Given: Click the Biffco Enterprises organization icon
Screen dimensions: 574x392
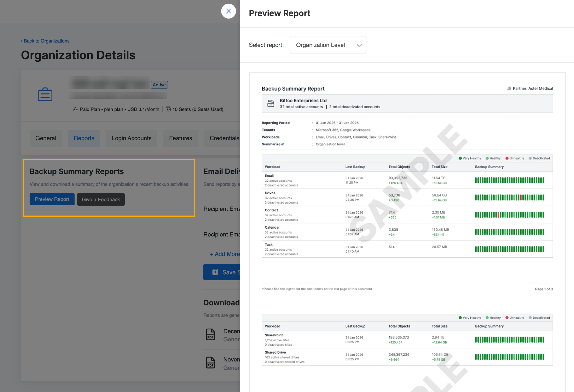Looking at the screenshot, I should 271,103.
